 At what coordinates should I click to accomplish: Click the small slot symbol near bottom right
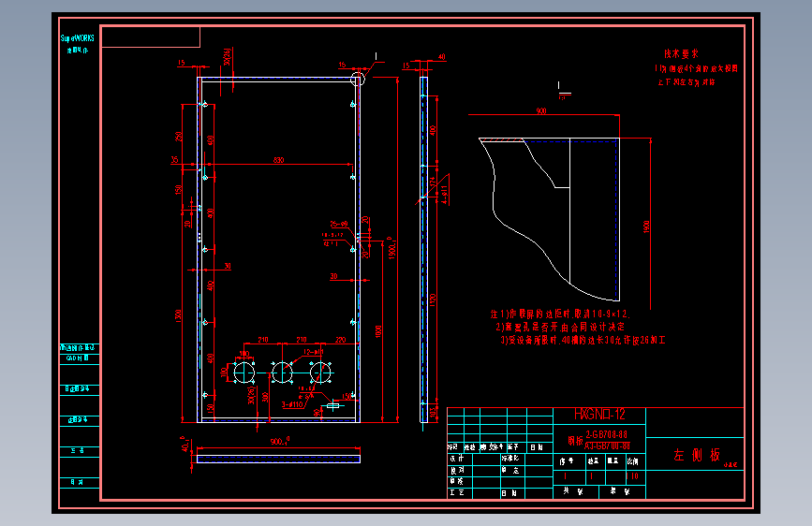332,406
